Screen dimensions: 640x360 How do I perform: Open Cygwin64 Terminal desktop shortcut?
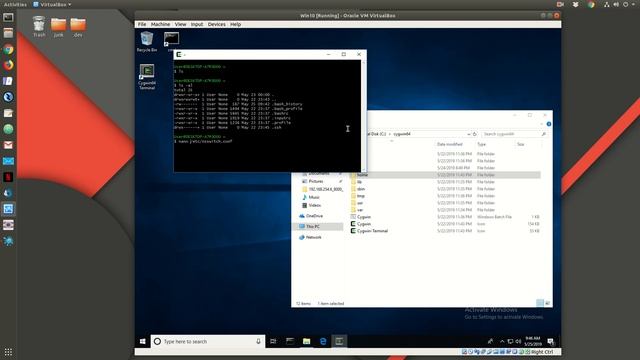(x=147, y=77)
